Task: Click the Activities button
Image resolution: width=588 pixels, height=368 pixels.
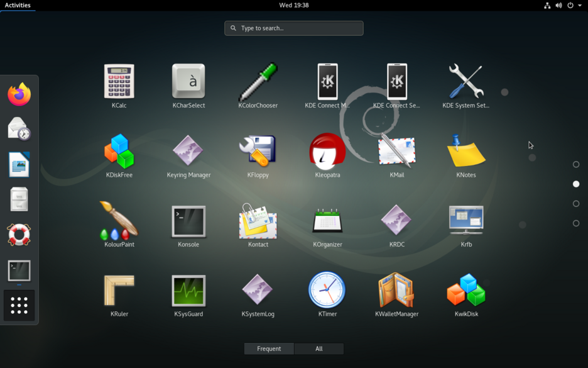Action: (18, 5)
